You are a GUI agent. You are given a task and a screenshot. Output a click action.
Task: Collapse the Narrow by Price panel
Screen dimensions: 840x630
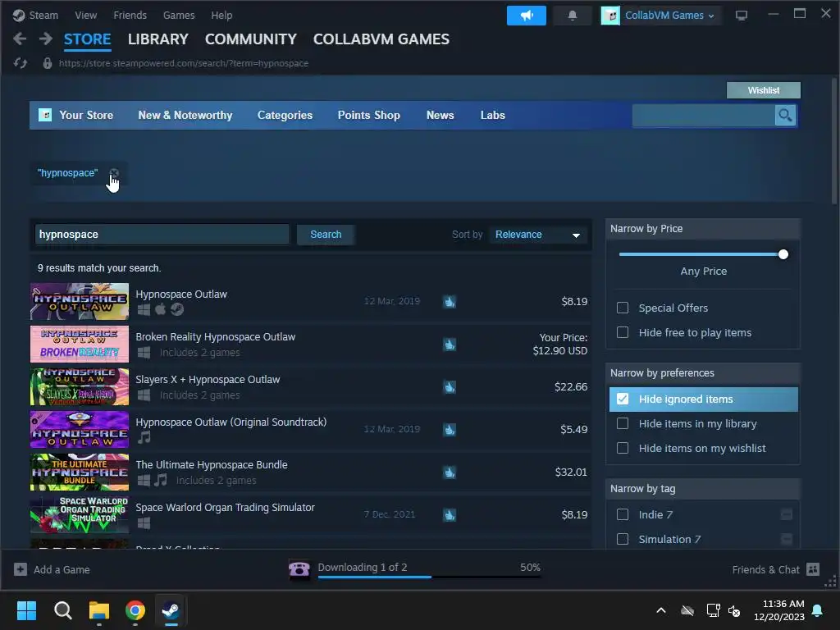[703, 229]
